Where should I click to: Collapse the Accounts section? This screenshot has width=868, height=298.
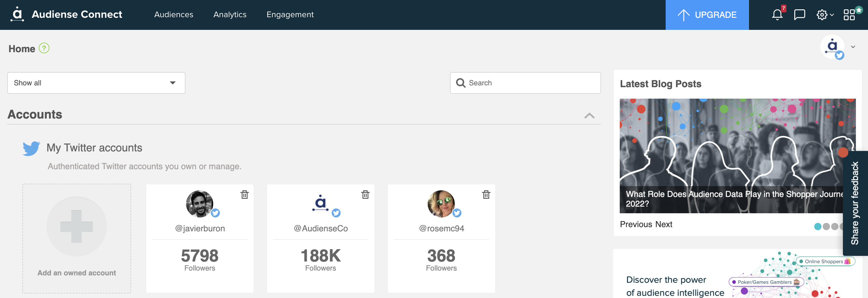click(x=589, y=116)
